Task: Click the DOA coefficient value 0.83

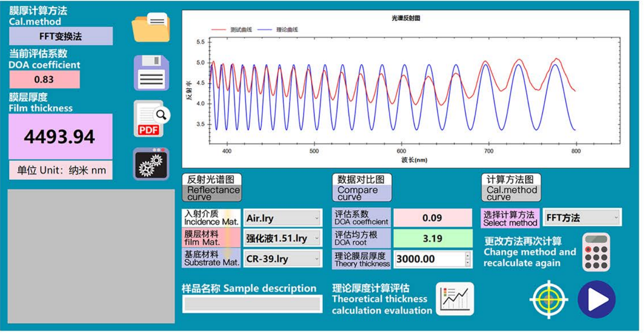Action: 44,80
